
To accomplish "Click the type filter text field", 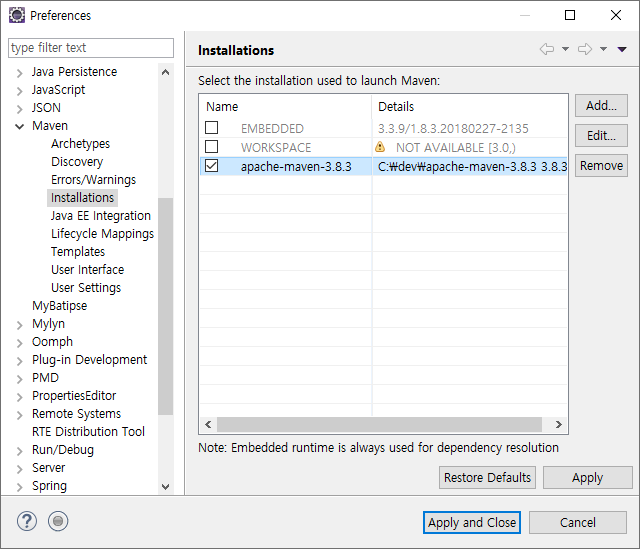I will pos(91,48).
